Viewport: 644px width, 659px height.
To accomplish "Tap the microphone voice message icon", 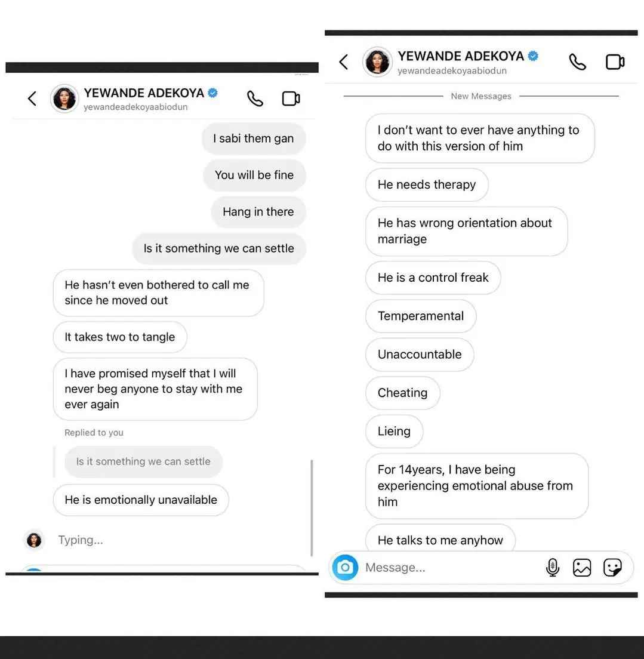I will [x=552, y=568].
